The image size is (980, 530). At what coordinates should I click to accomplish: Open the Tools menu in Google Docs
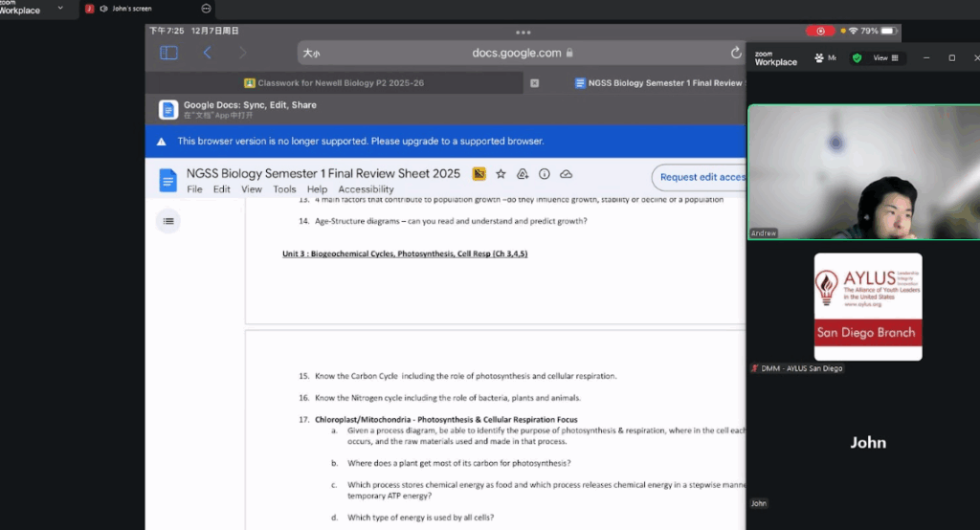284,189
